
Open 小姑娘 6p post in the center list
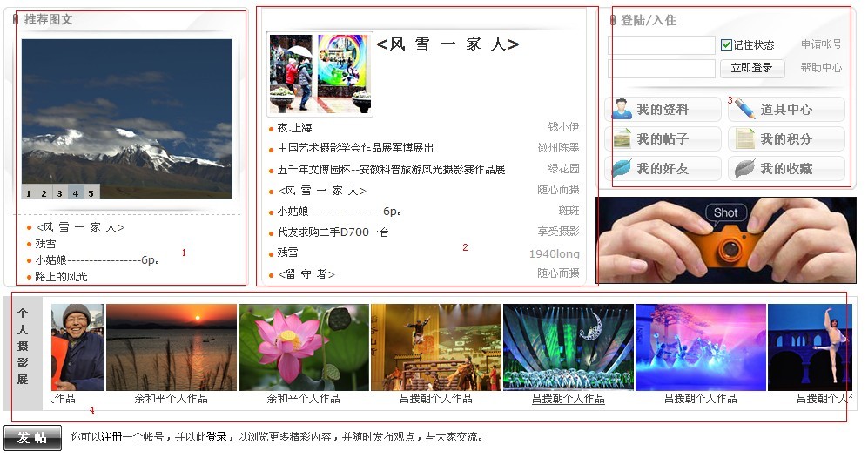tap(340, 211)
